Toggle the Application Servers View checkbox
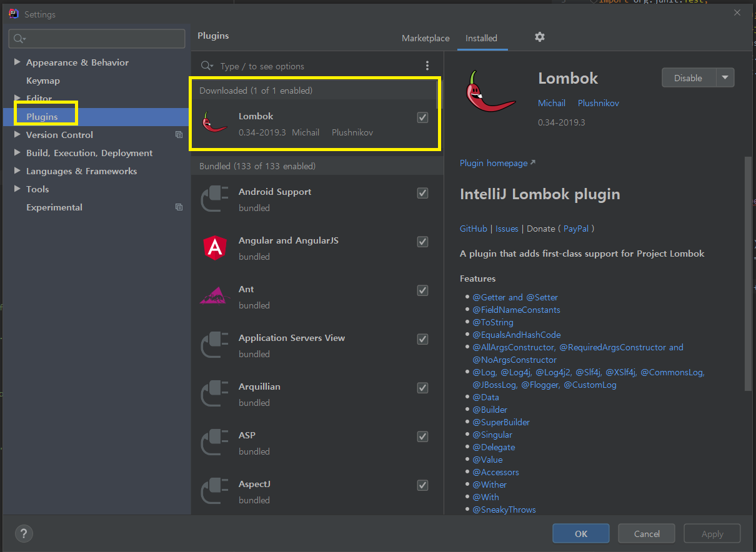Screen dimensions: 756x552 pos(423,339)
